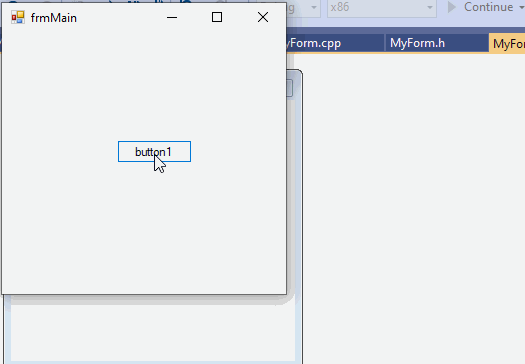Open the frmMain window system menu icon
The width and height of the screenshot is (525, 364).
point(18,17)
